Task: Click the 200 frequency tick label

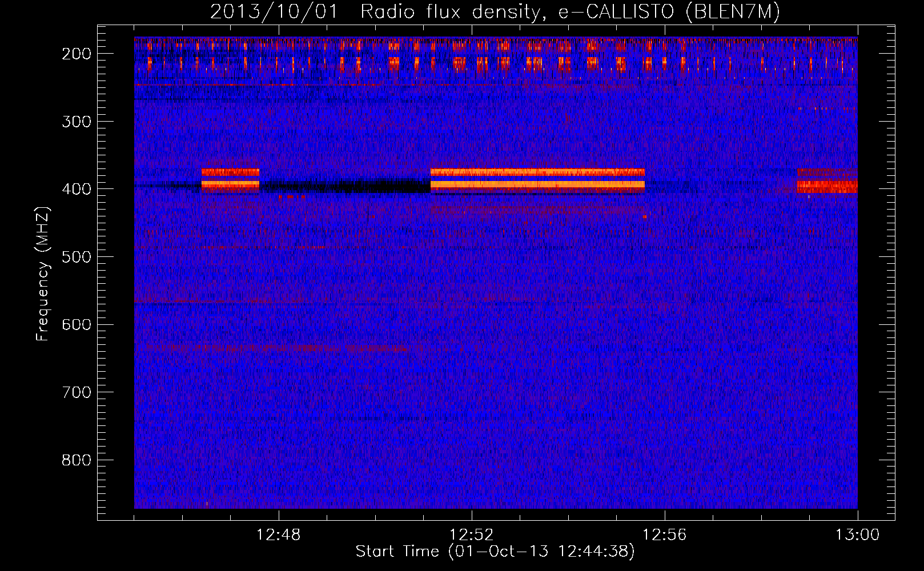Action: point(76,54)
